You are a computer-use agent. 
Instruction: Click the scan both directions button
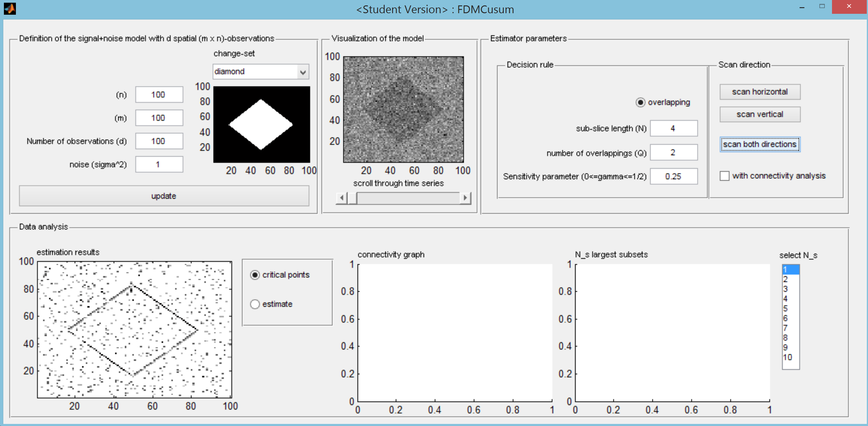point(760,144)
